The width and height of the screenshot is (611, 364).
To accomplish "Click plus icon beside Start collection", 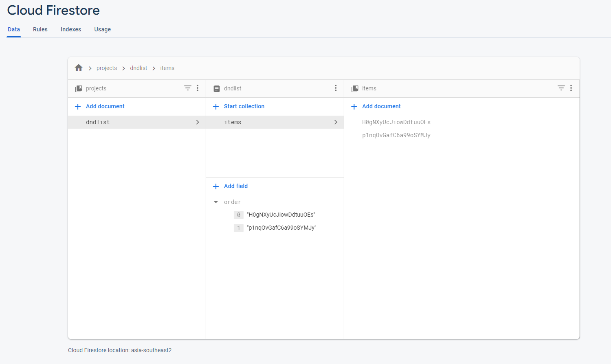I will [x=216, y=107].
